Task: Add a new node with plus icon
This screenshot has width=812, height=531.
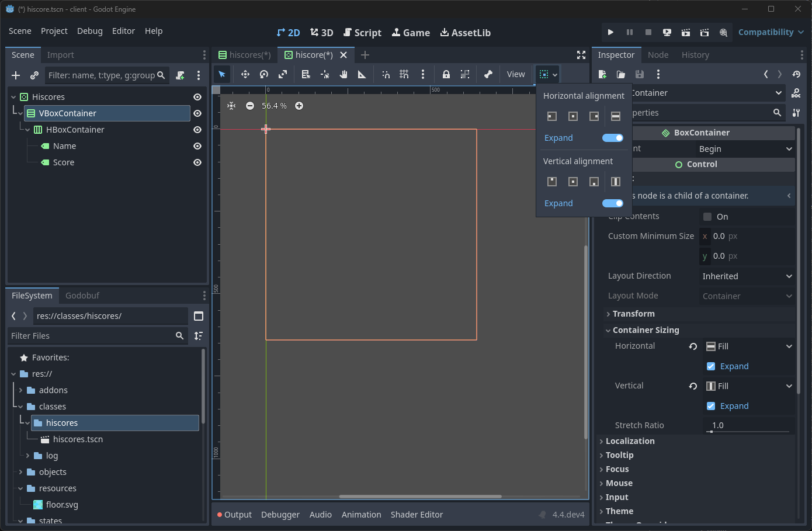Action: tap(16, 75)
